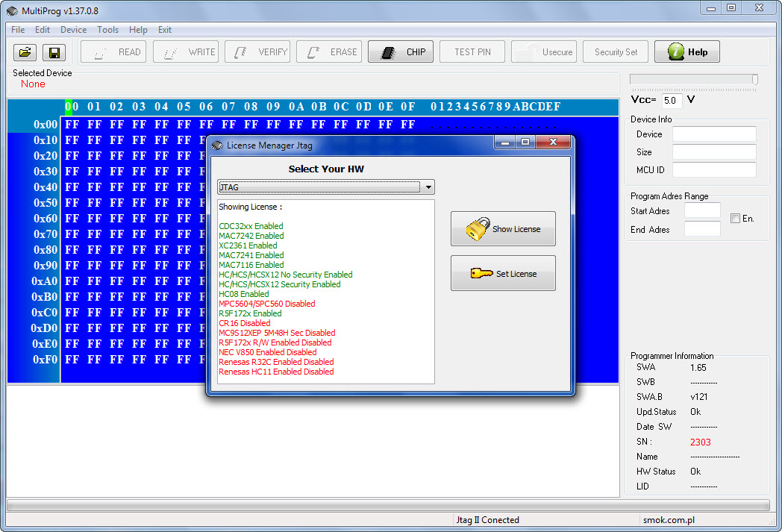782x532 pixels.
Task: Click the Start Adres input field
Action: pyautogui.click(x=702, y=211)
